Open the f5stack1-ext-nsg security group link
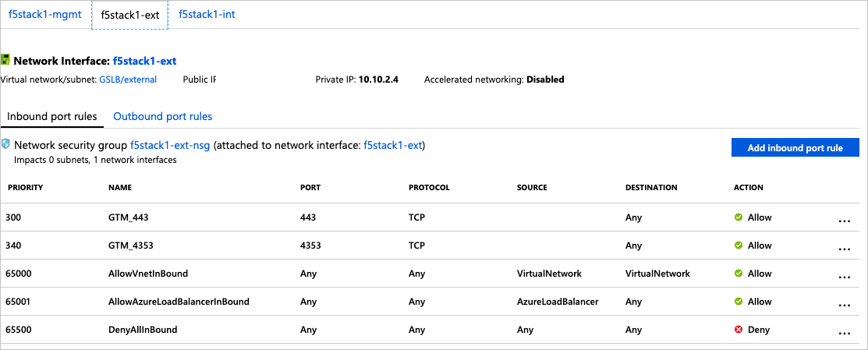 [170, 145]
